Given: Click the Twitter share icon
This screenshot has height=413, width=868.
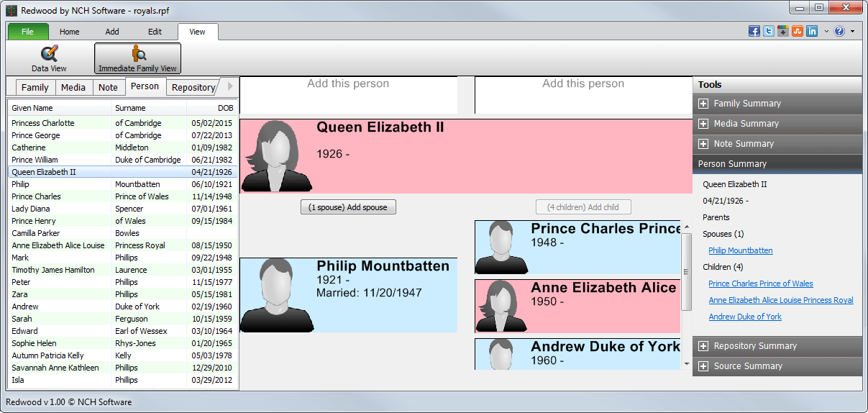Looking at the screenshot, I should 769,32.
